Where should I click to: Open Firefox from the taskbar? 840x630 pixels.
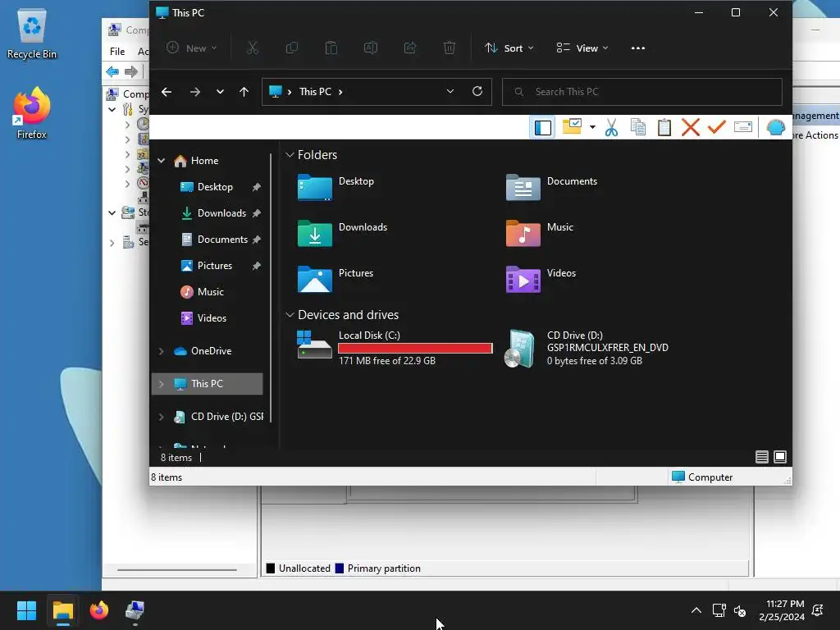(99, 610)
